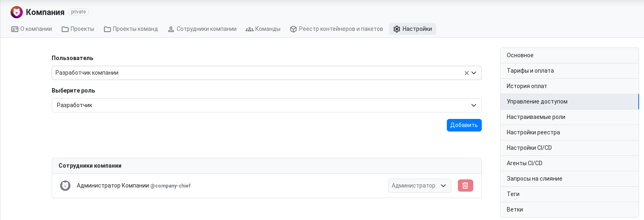Open the company-chief user profile link
This screenshot has width=644, height=220.
(x=170, y=186)
